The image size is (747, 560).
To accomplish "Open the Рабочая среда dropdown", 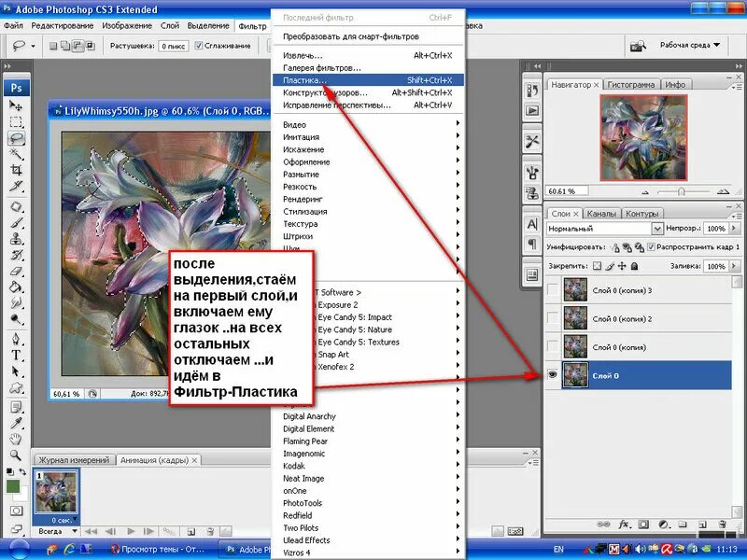I will coord(690,45).
